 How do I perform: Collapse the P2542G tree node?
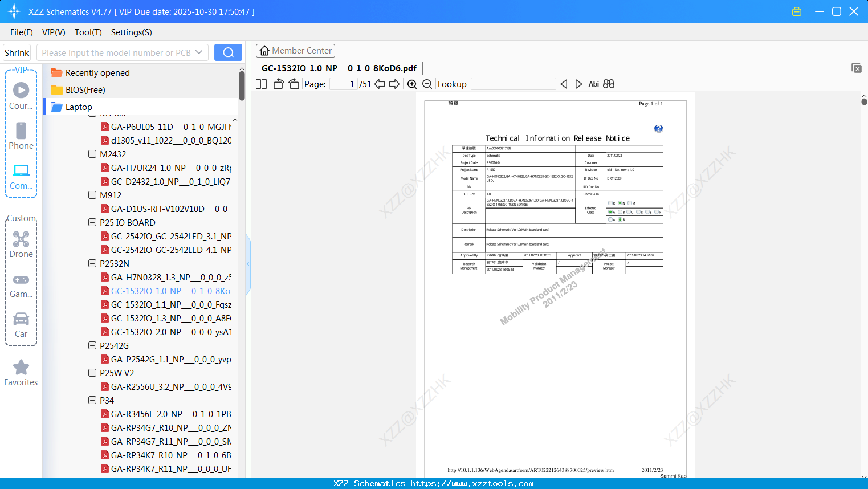[x=92, y=345]
